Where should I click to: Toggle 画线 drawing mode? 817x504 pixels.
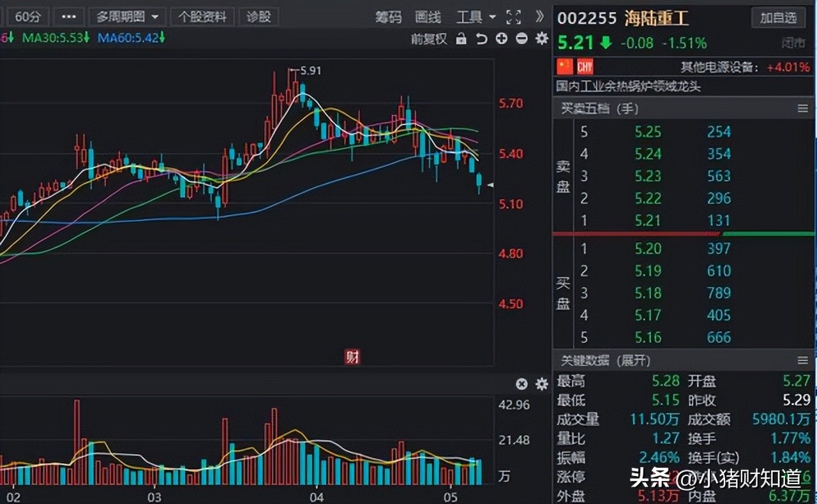point(429,17)
